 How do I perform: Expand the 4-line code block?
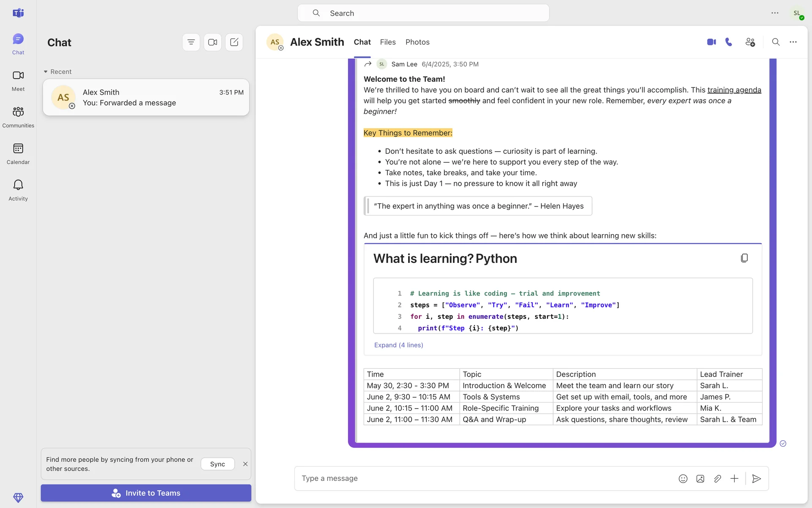click(x=398, y=345)
